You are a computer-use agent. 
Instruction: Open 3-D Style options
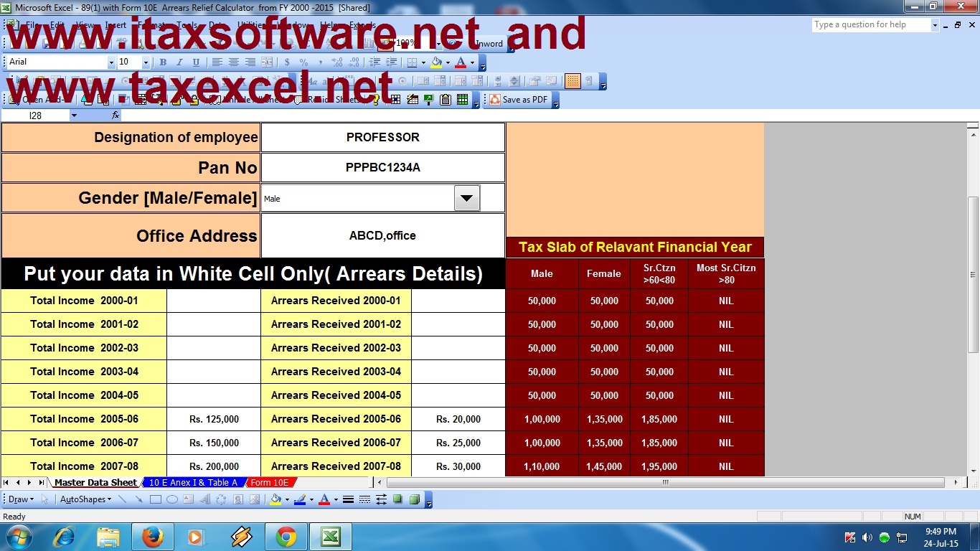(414, 499)
